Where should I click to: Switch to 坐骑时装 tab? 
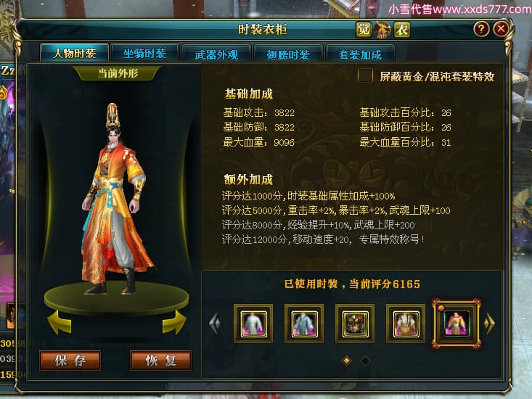(x=145, y=54)
